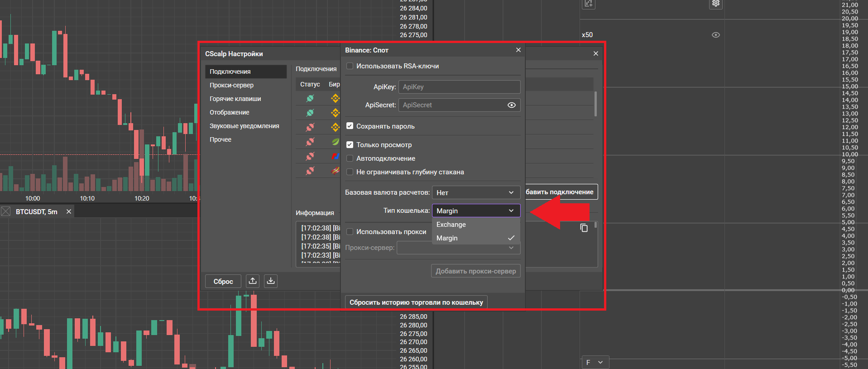Uncheck Сохранять пароль checkbox
The width and height of the screenshot is (868, 369).
[x=350, y=126]
